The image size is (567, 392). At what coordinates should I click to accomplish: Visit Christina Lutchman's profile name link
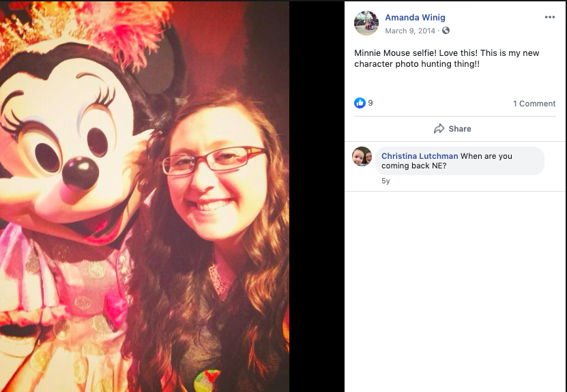click(420, 156)
